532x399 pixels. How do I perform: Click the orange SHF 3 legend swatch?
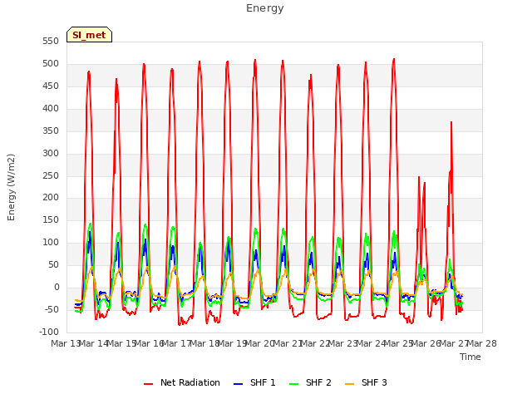coord(349,384)
